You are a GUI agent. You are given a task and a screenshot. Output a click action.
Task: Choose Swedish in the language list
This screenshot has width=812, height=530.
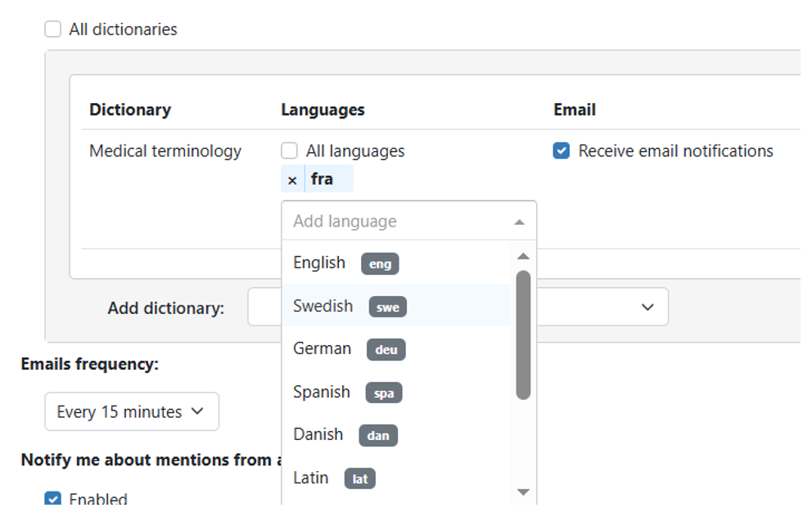click(x=396, y=305)
